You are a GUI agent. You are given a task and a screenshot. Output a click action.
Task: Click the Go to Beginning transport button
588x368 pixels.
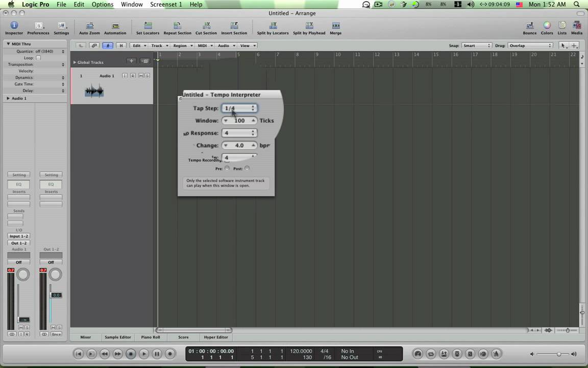point(79,354)
